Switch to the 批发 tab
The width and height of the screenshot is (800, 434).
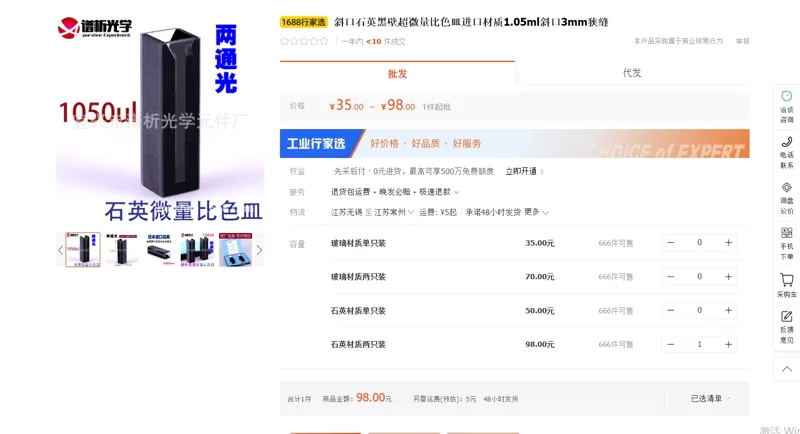point(397,73)
